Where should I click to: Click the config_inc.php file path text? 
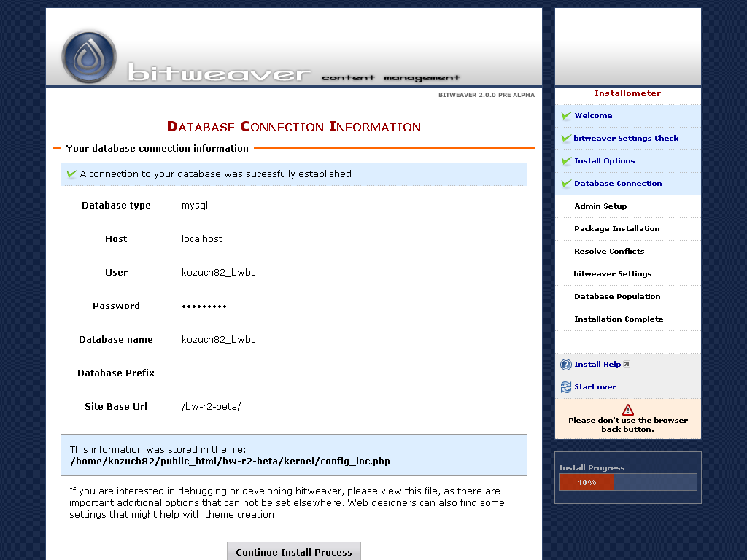230,462
